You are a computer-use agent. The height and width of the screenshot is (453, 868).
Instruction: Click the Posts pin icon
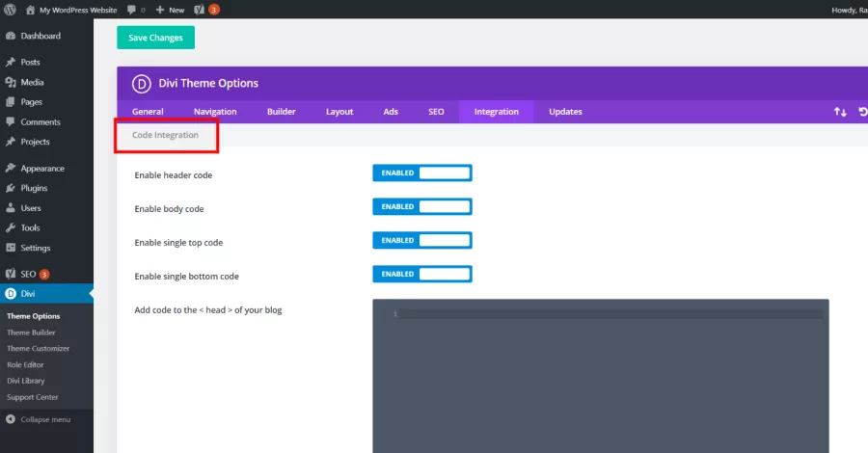pyautogui.click(x=11, y=62)
